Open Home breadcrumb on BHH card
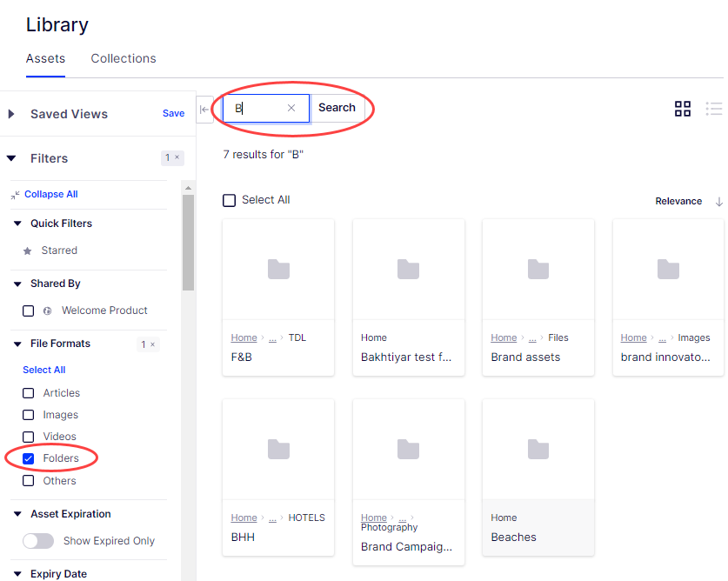 click(x=244, y=518)
